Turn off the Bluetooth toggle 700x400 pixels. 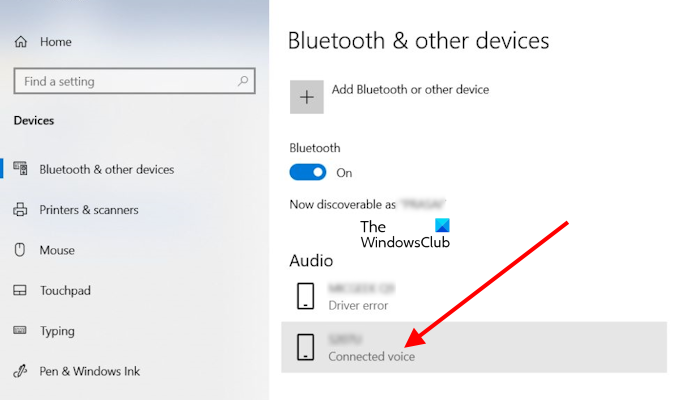308,172
